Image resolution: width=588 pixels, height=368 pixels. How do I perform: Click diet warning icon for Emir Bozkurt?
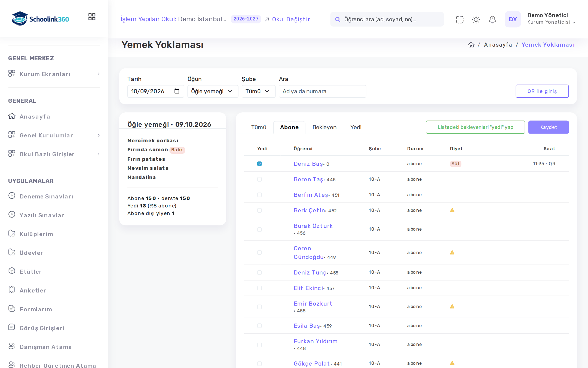click(x=452, y=306)
